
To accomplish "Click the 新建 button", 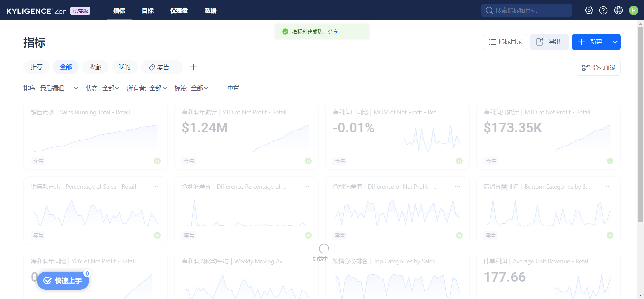I will (x=591, y=42).
